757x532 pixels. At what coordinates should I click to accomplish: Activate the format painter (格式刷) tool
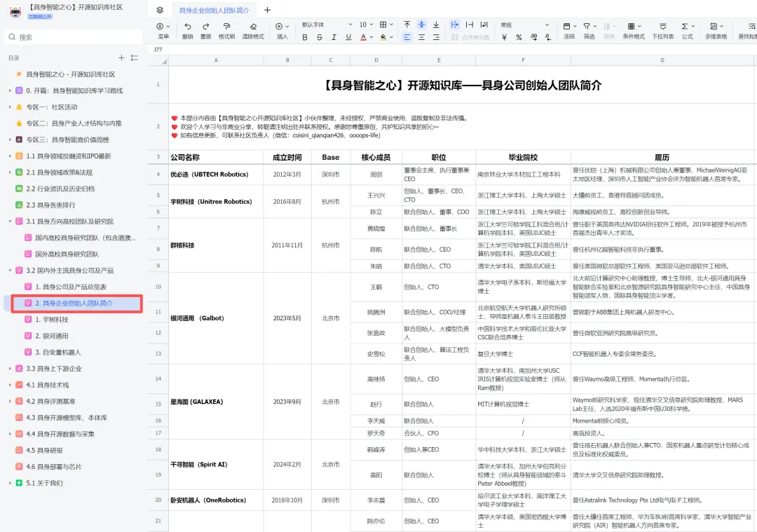pyautogui.click(x=226, y=26)
